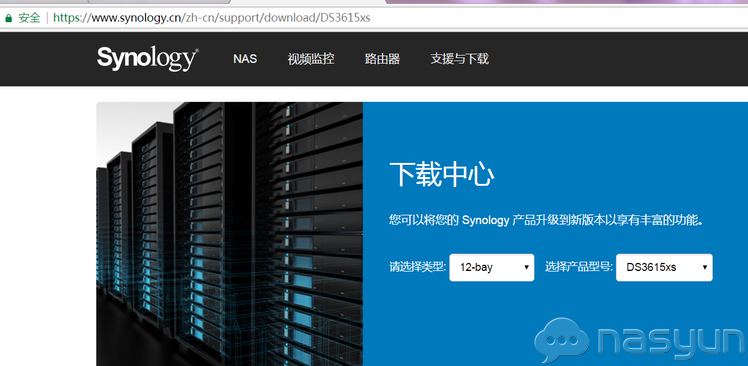This screenshot has height=366, width=748.
Task: Expand the DS3615xs model dropdown
Action: point(664,267)
